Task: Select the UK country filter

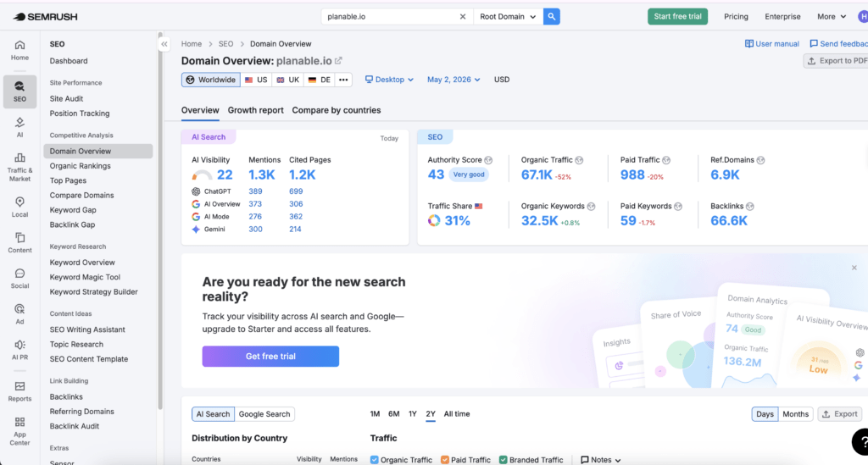Action: tap(288, 80)
